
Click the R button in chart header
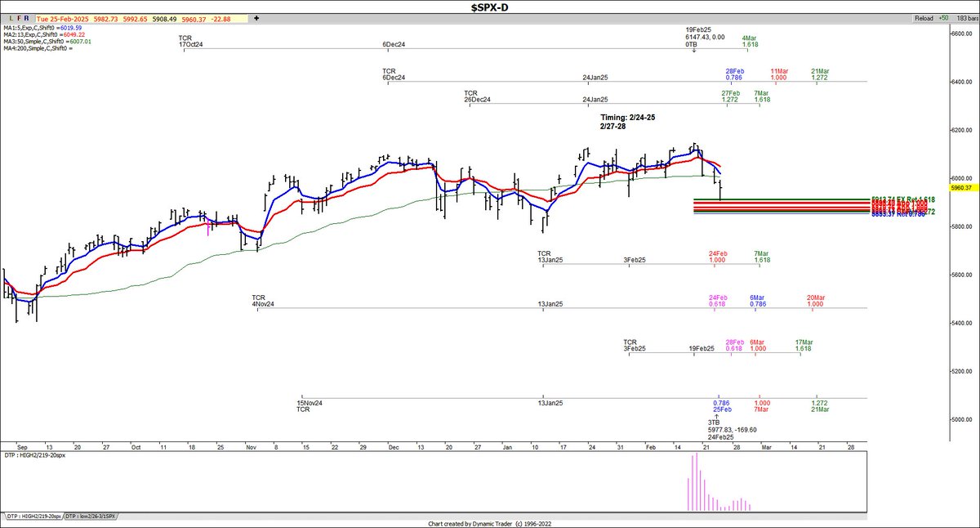[25, 17]
